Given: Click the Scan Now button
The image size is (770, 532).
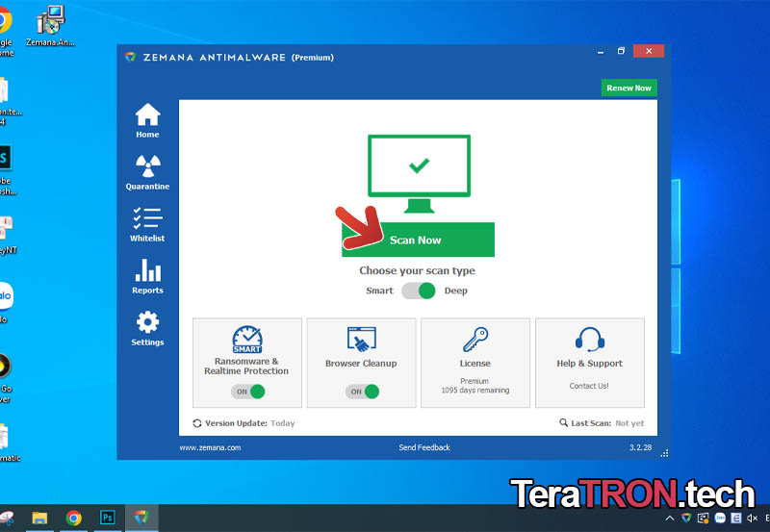Looking at the screenshot, I should (x=418, y=240).
